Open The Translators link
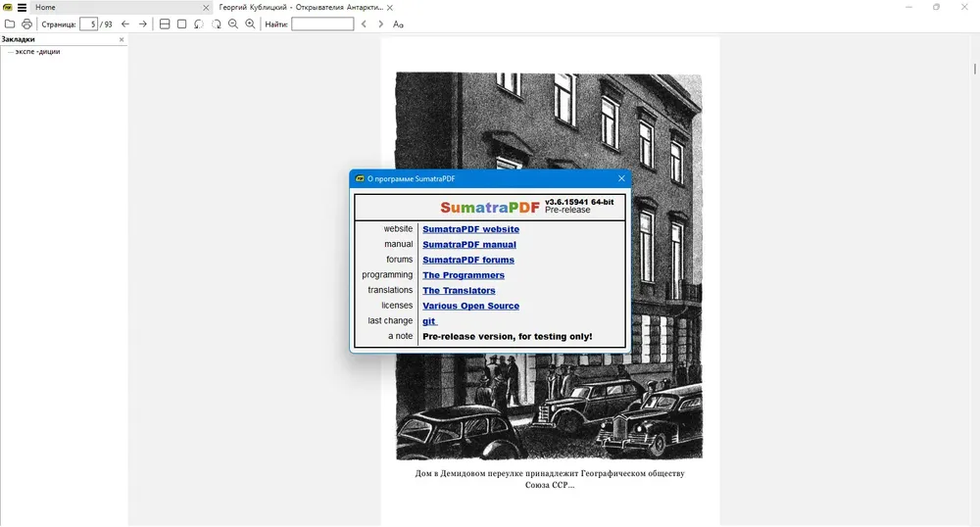This screenshot has height=527, width=980. click(459, 290)
